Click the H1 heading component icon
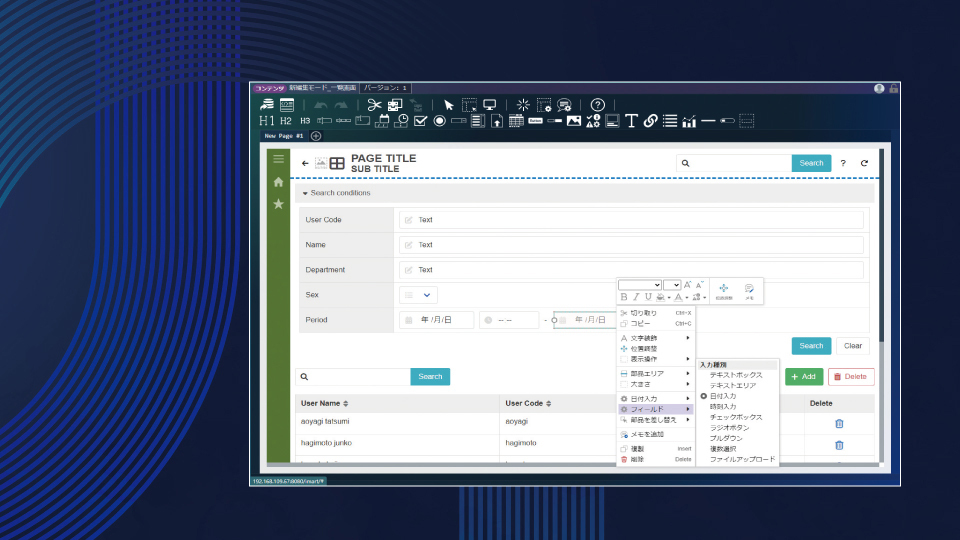The height and width of the screenshot is (540, 960). [x=266, y=121]
